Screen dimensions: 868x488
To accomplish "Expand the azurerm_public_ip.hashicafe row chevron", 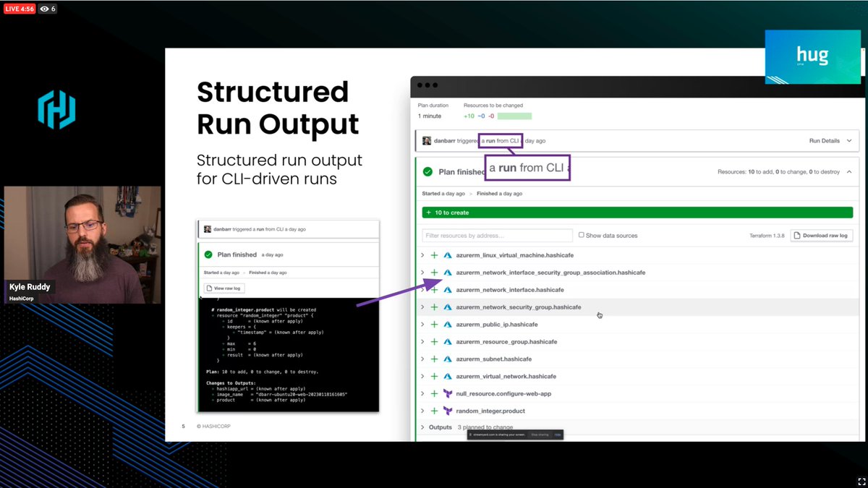I will [422, 325].
